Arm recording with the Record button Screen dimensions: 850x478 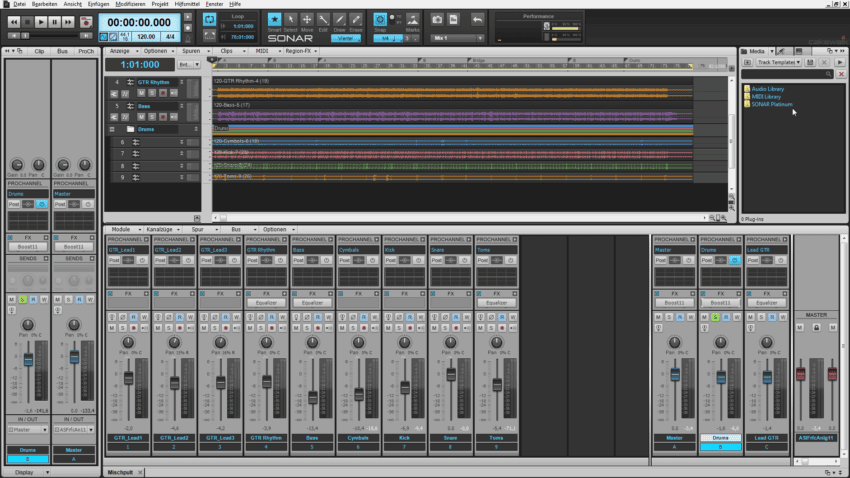tap(86, 22)
